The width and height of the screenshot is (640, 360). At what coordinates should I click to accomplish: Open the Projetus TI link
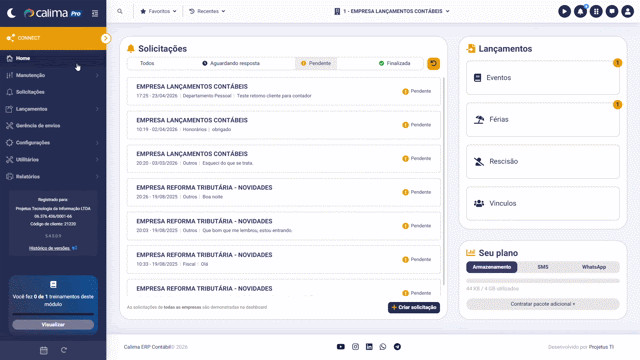coord(601,347)
